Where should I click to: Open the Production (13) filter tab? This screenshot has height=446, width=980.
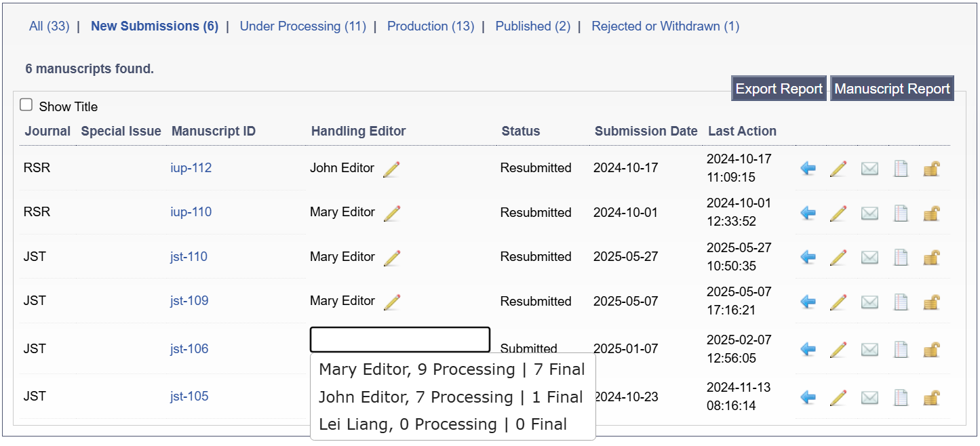pos(430,26)
